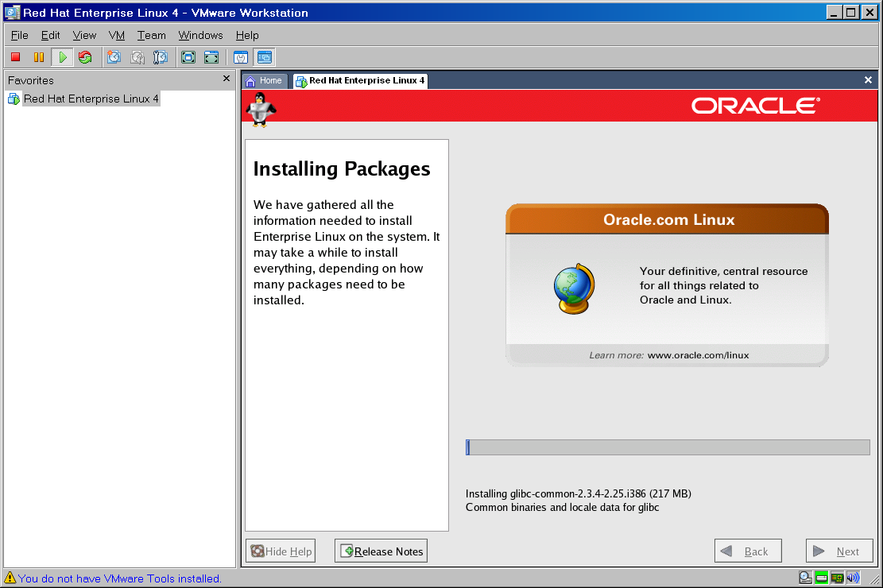This screenshot has height=588, width=883.
Task: Select Red Hat Enterprise Linux 4 in Favorites
Action: tap(91, 99)
